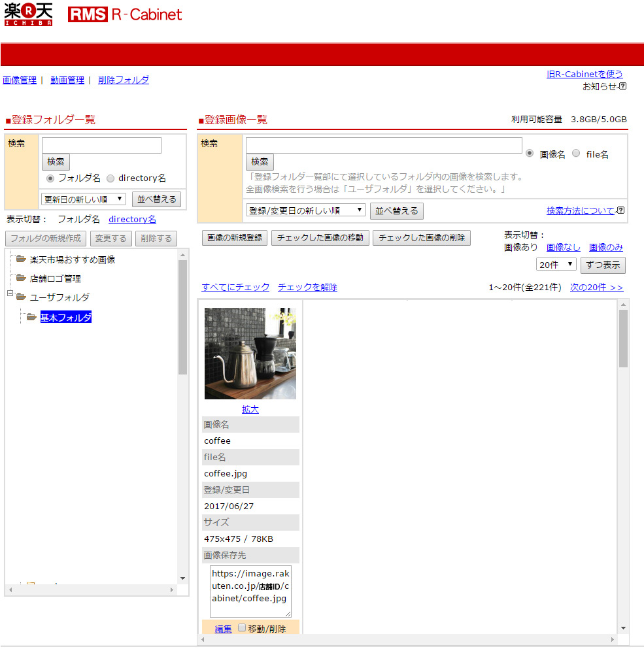This screenshot has width=644, height=649.
Task: Switch to 動画管理
Action: point(68,79)
